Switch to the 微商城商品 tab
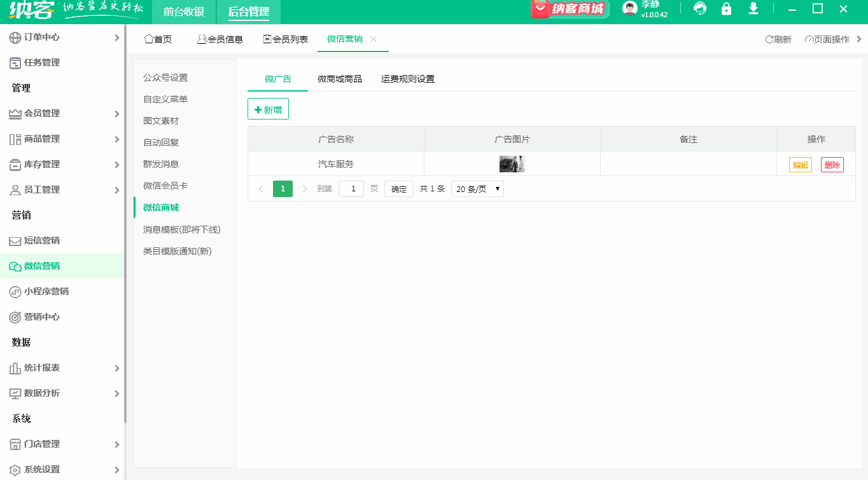The image size is (868, 480). pos(340,78)
